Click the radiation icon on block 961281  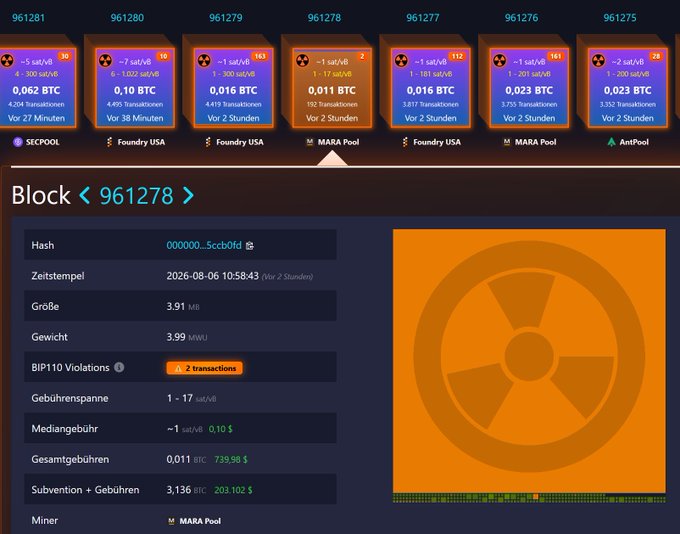7,60
